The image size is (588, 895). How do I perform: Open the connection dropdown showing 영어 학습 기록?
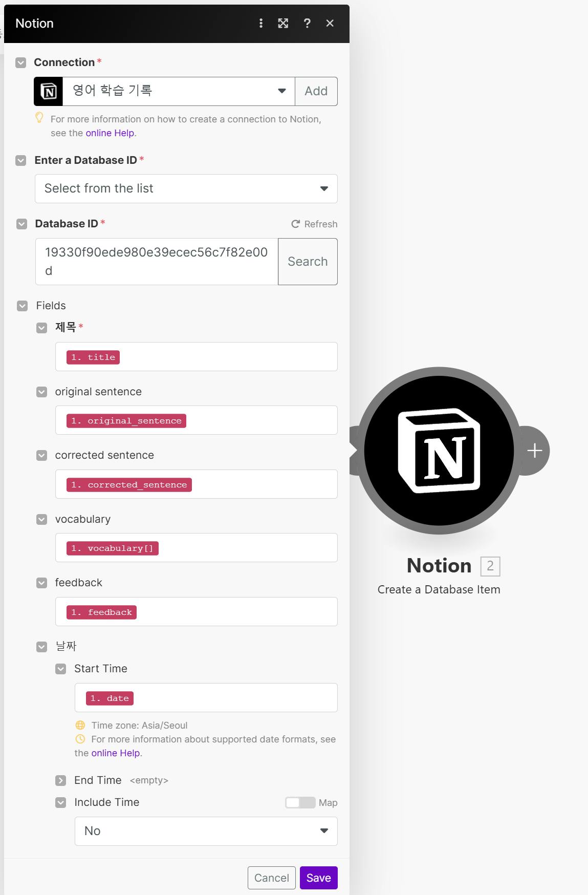[x=179, y=91]
